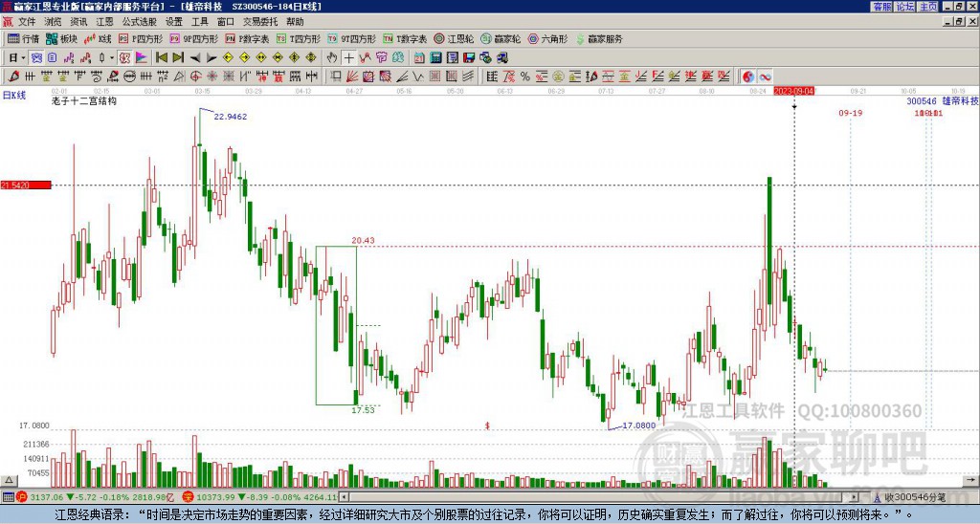Viewport: 980px width, 524px height.
Task: Step chart right with black arrow
Action: 212,58
